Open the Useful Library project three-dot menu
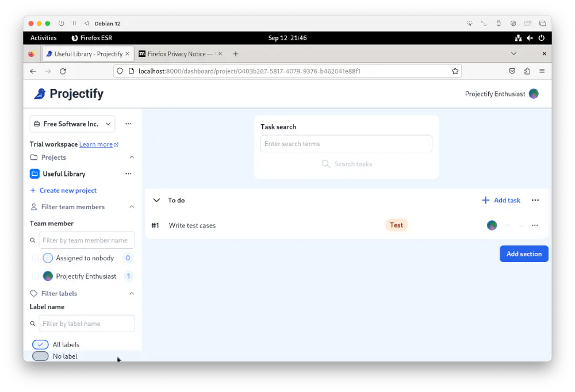 click(x=128, y=174)
